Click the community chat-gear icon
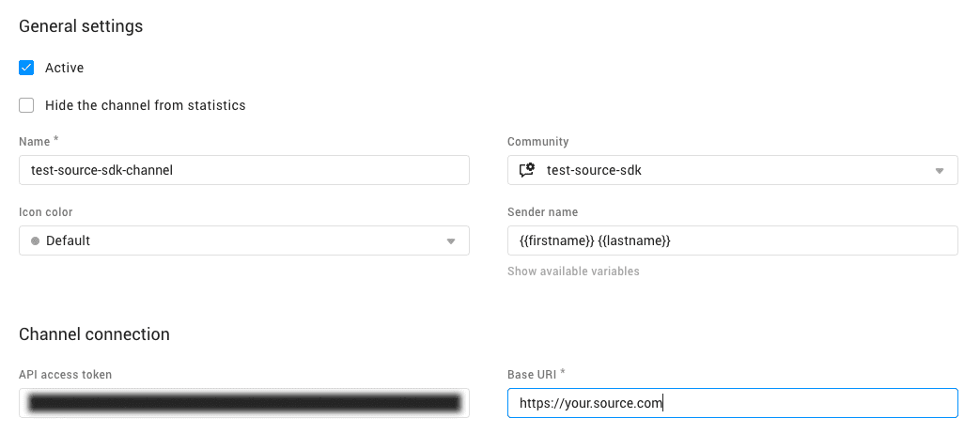Viewport: 980px width, 434px height. pos(527,170)
